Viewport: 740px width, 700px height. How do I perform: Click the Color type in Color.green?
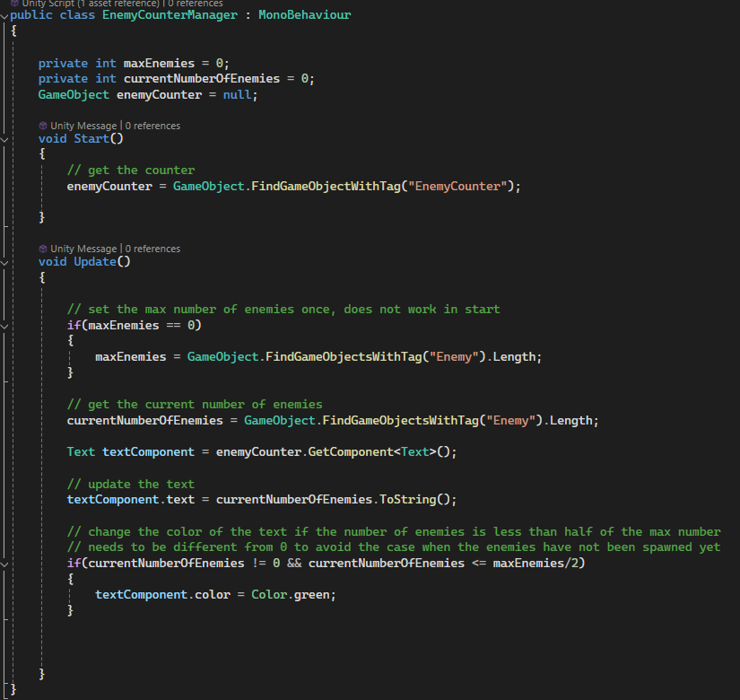tap(268, 595)
